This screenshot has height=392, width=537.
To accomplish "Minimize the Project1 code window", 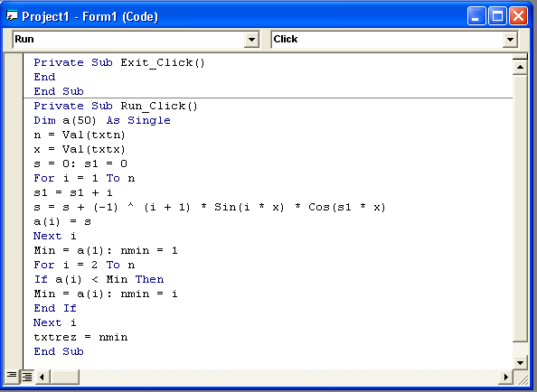I will [x=476, y=16].
